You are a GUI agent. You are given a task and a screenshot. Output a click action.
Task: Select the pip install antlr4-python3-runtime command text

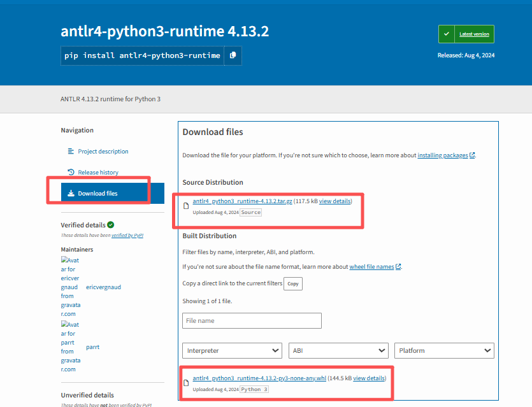[142, 55]
